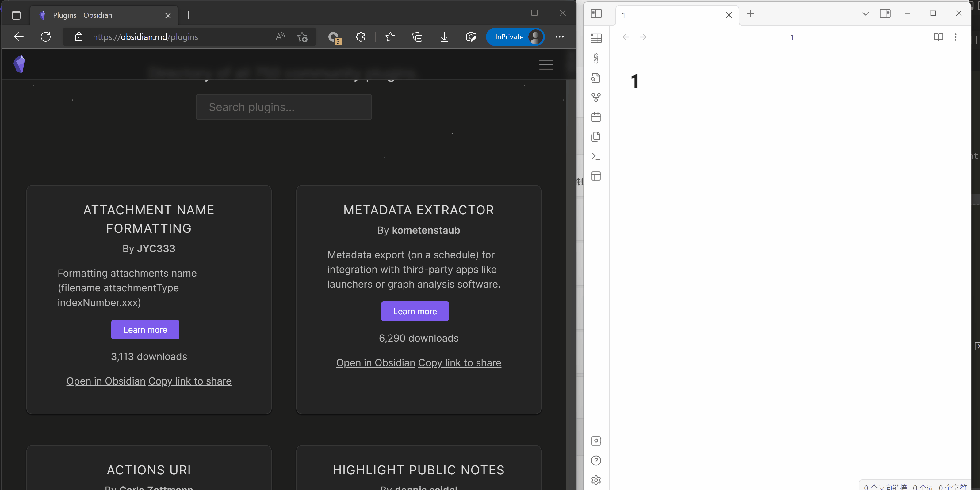The height and width of the screenshot is (490, 980).
Task: Open today's daily note calendar icon
Action: click(596, 117)
